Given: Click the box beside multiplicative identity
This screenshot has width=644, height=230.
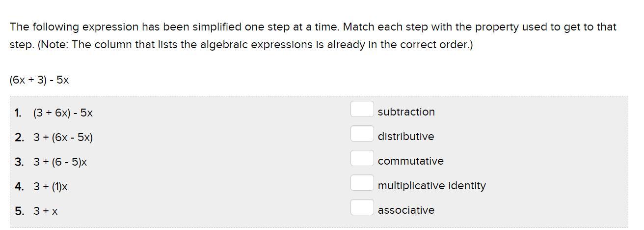Looking at the screenshot, I should 362,183.
